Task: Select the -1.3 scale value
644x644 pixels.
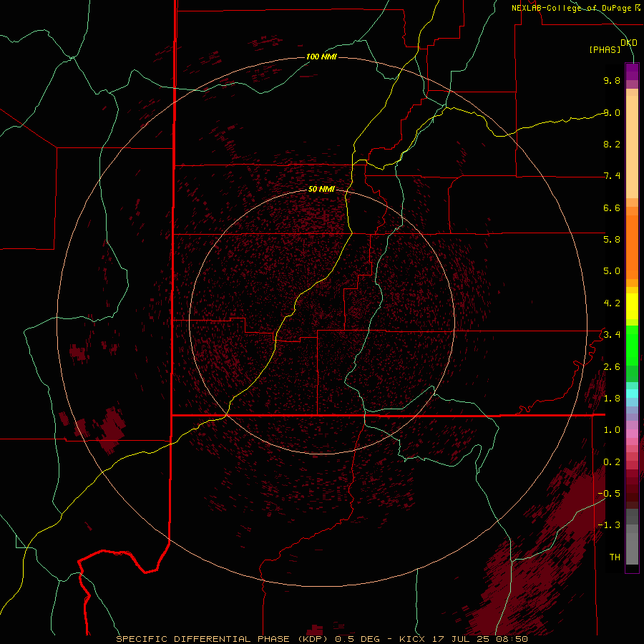Action: tap(609, 525)
